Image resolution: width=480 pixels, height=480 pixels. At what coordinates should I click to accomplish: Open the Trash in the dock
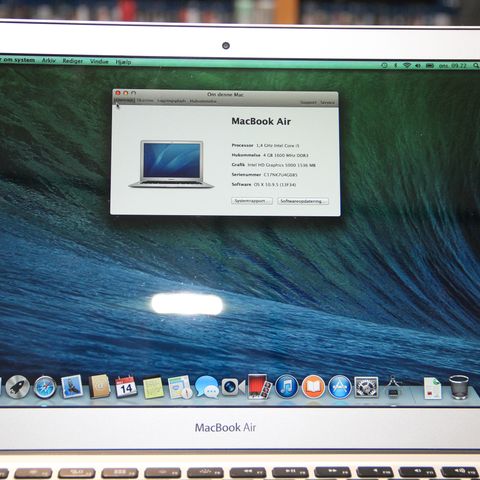[459, 387]
